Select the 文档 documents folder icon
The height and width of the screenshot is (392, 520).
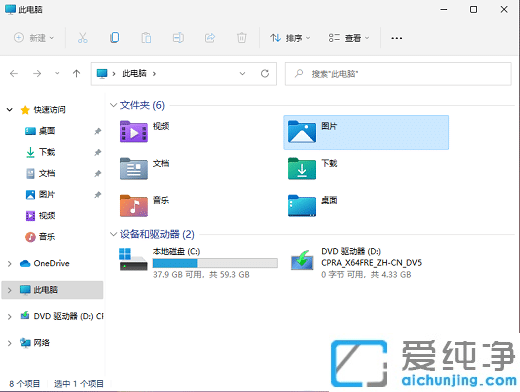point(134,169)
